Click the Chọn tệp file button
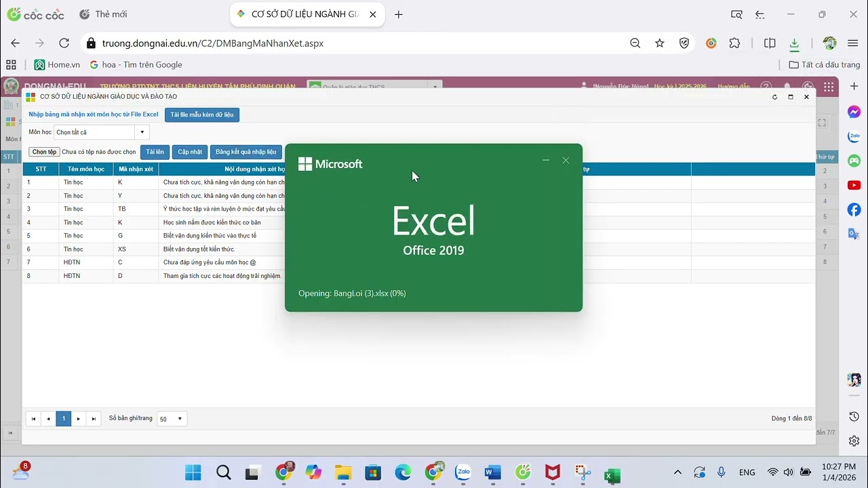 (x=45, y=152)
